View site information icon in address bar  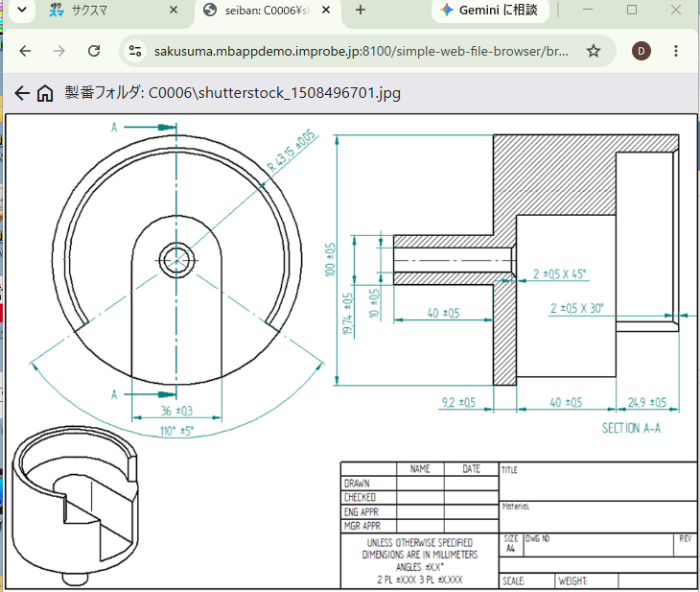pyautogui.click(x=135, y=51)
